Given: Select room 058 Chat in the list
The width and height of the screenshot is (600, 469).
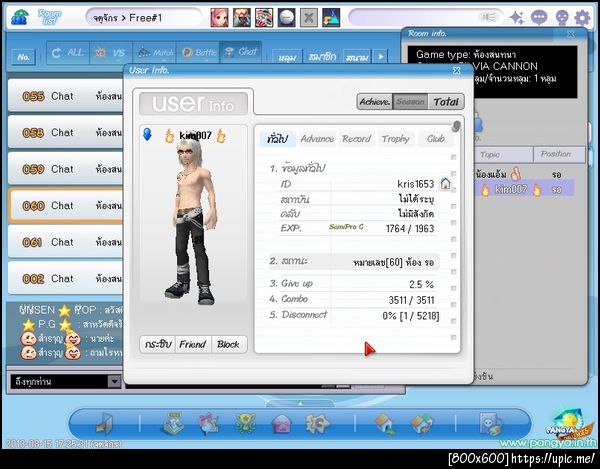Looking at the screenshot, I should 65,132.
